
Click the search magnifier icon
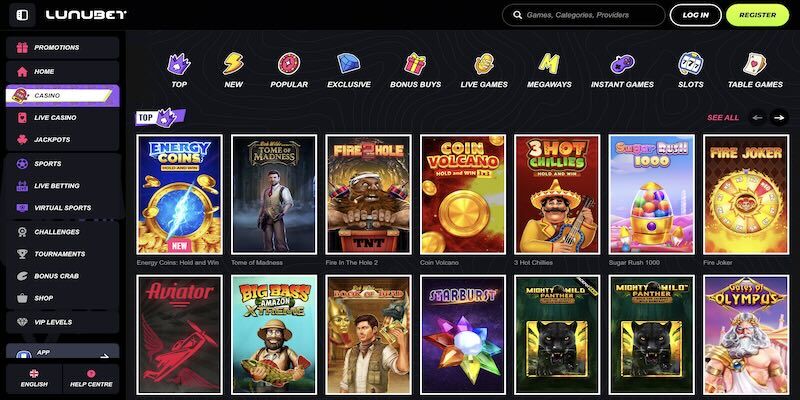[x=517, y=15]
